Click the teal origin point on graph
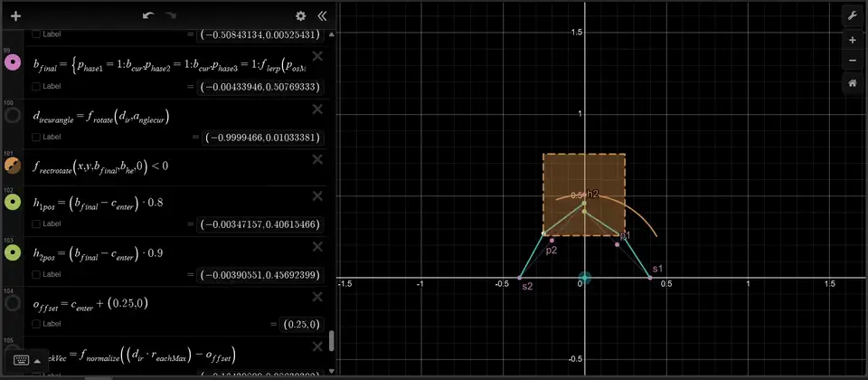 [585, 278]
